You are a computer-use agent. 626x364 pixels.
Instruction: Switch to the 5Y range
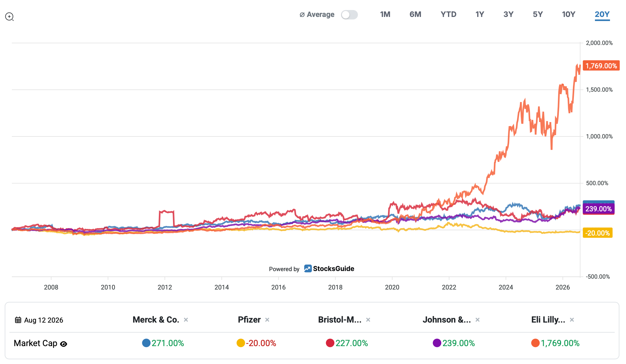538,14
